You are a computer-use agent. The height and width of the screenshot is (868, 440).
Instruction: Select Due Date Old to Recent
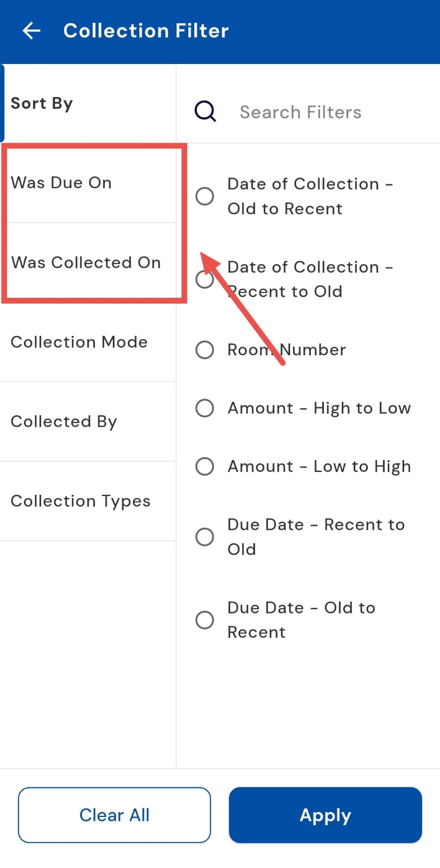(x=205, y=620)
